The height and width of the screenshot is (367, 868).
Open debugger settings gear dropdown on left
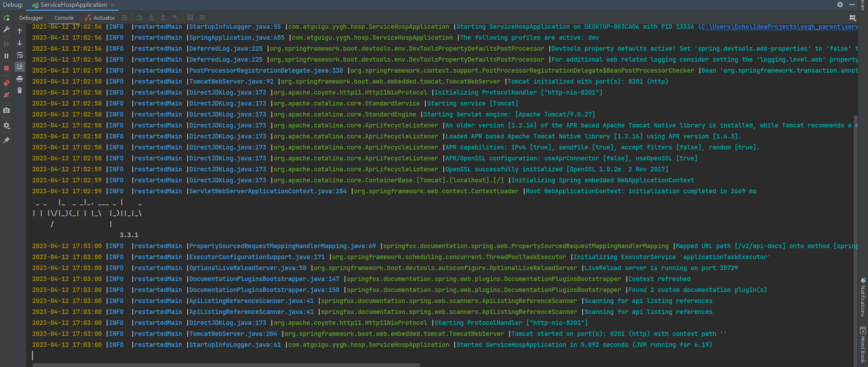[6, 126]
